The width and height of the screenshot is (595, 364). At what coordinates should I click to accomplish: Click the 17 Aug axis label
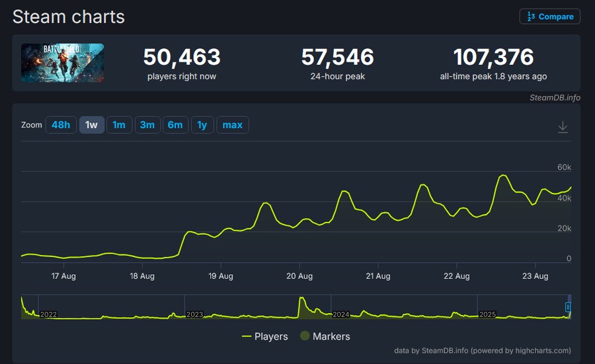(x=63, y=276)
